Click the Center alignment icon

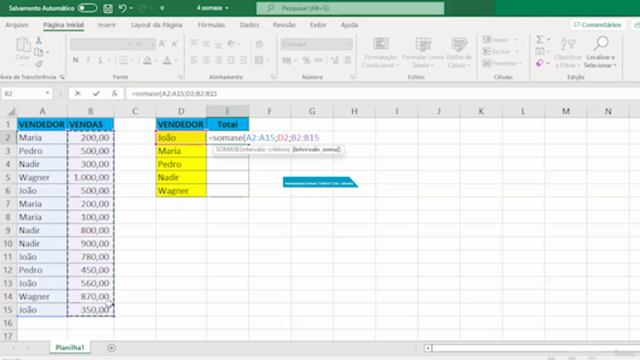coord(206,60)
